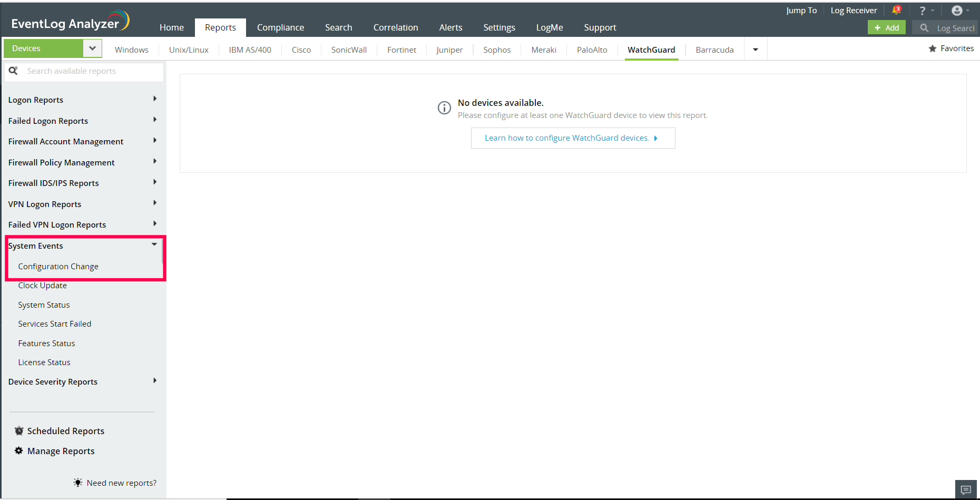This screenshot has width=980, height=500.
Task: Click the Log Search magnifier icon
Action: (x=924, y=28)
